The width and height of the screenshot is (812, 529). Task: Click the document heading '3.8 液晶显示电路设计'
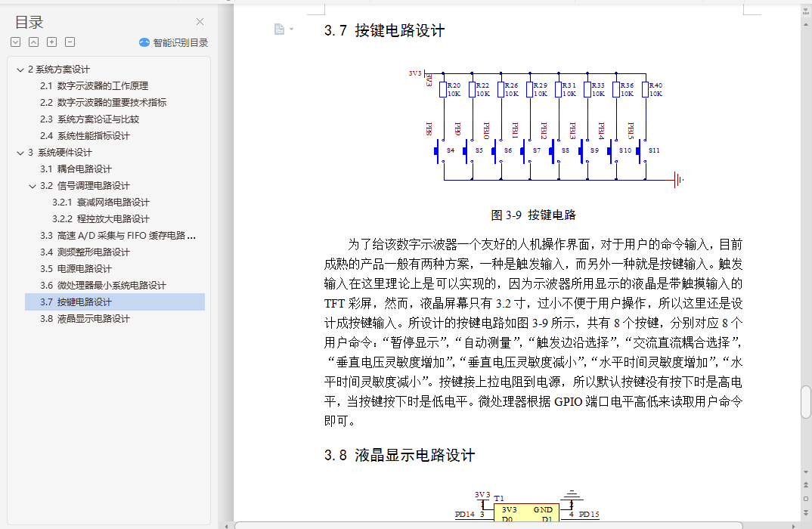(399, 456)
